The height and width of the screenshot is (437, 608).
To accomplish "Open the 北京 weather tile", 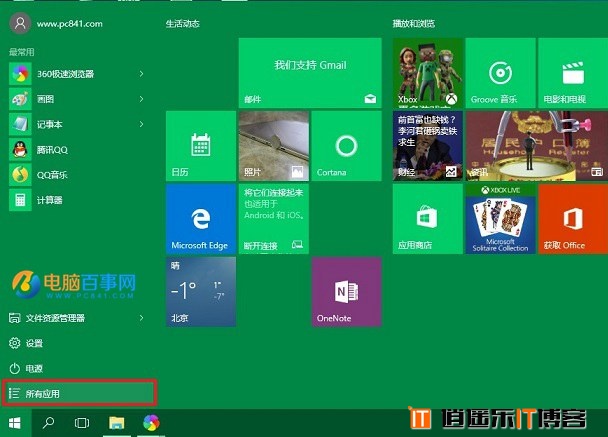I will tap(201, 292).
